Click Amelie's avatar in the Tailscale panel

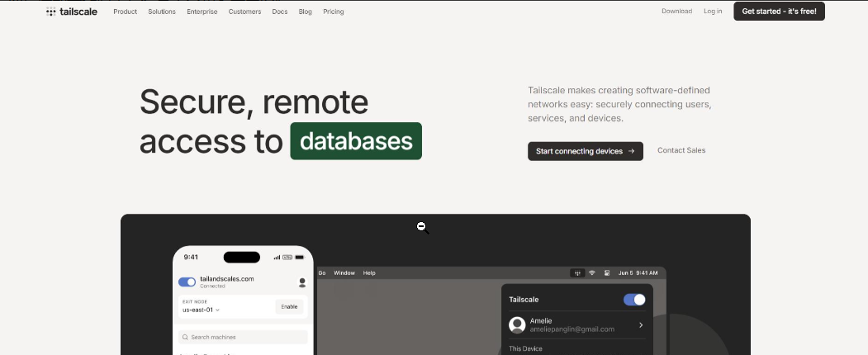coord(518,324)
